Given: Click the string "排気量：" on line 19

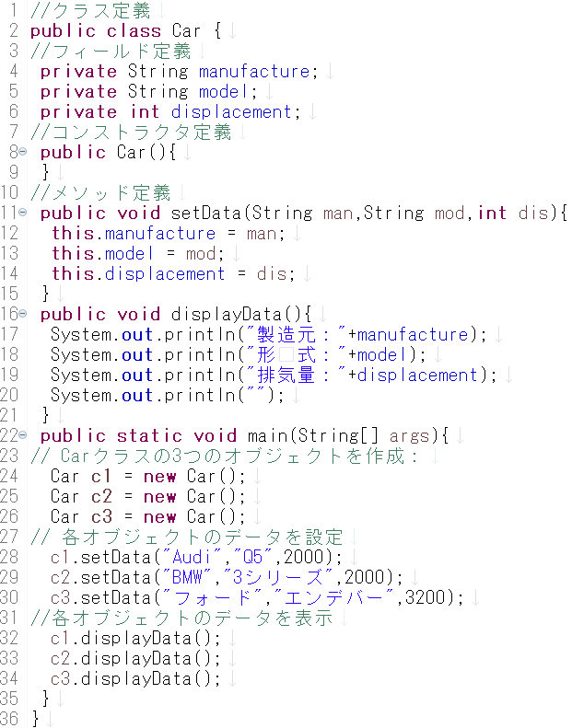Looking at the screenshot, I should point(296,375).
